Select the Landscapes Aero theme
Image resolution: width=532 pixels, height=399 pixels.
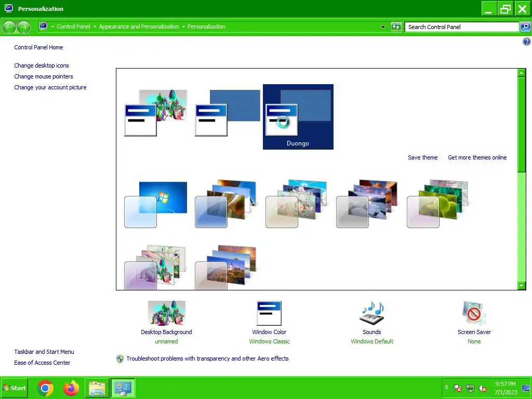click(x=367, y=204)
